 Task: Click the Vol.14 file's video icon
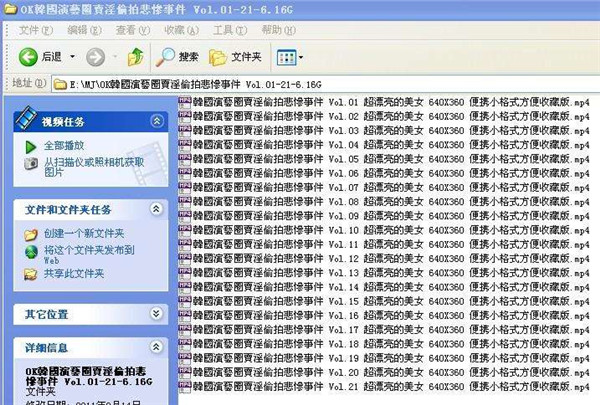pos(185,287)
